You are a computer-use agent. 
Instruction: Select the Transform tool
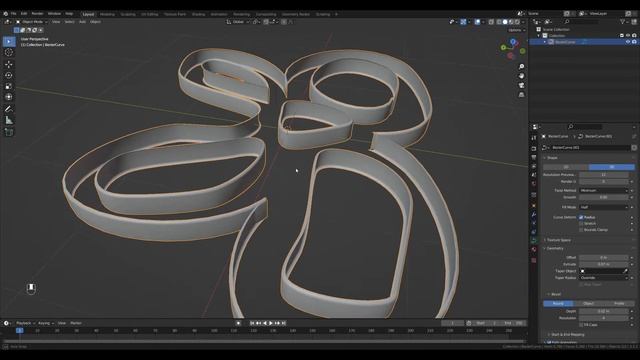(9, 97)
